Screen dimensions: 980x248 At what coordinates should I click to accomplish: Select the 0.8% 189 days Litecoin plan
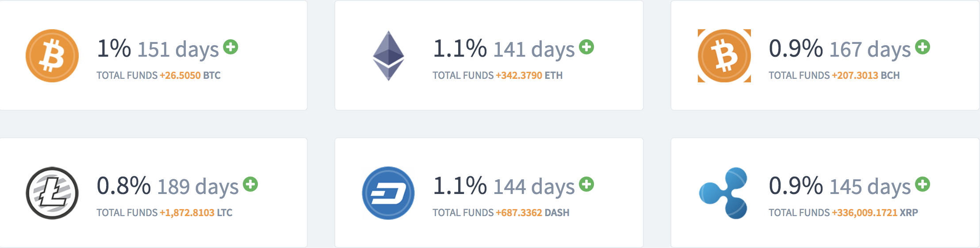click(153, 193)
